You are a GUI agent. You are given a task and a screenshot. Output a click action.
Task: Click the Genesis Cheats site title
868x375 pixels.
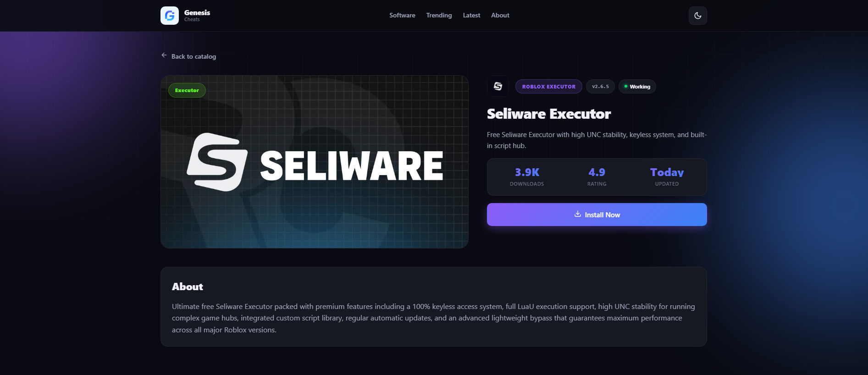197,15
